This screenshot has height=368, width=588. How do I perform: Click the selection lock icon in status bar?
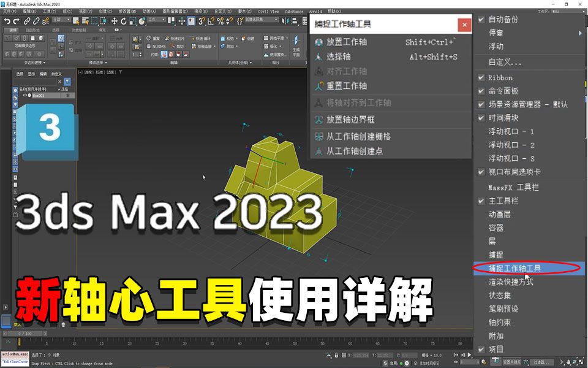click(x=336, y=355)
